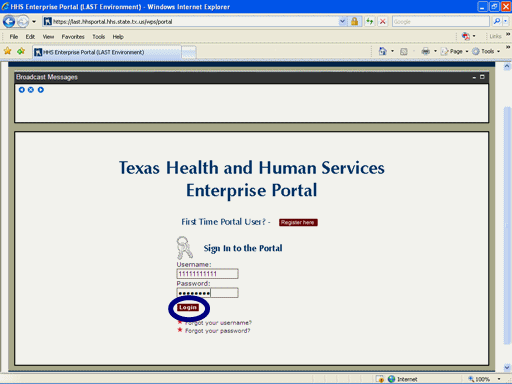This screenshot has height=384, width=512.
Task: Click the Register here button
Action: [298, 222]
